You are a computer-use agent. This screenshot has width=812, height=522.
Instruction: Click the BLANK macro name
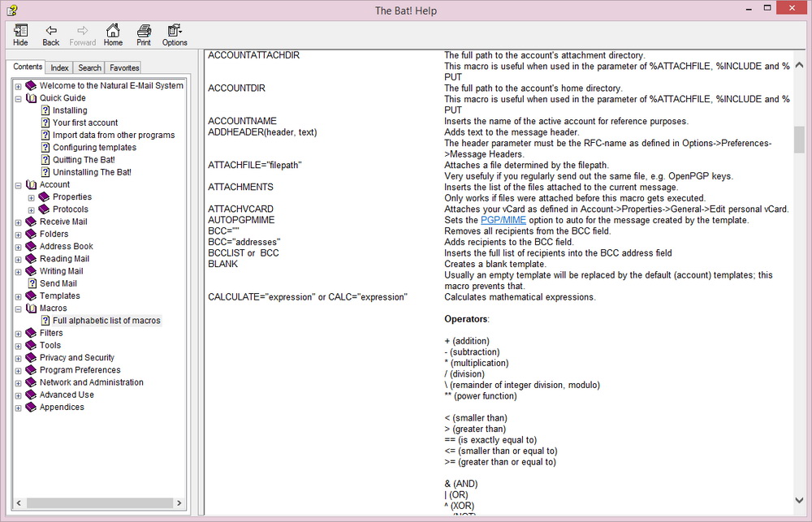[x=222, y=264]
